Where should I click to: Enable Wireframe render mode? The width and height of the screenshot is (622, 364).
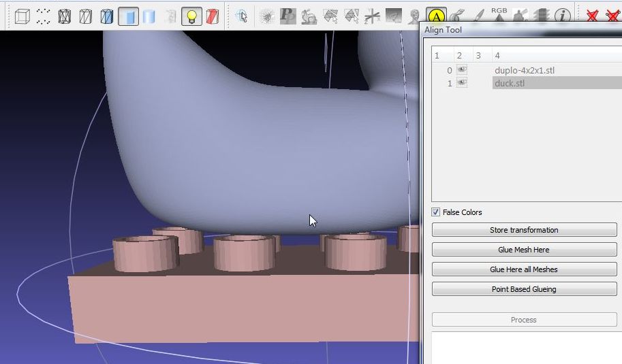click(x=65, y=16)
